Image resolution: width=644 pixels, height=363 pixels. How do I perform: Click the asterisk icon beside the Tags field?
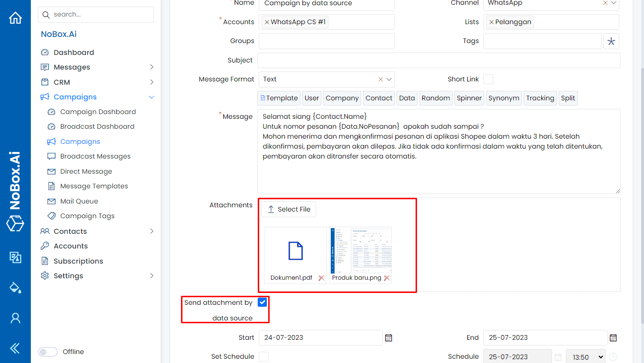pos(611,41)
